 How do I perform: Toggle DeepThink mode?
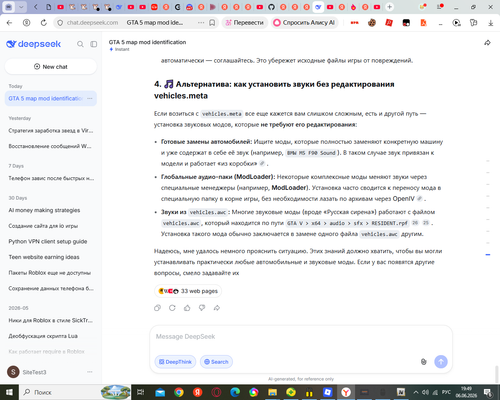(x=175, y=362)
